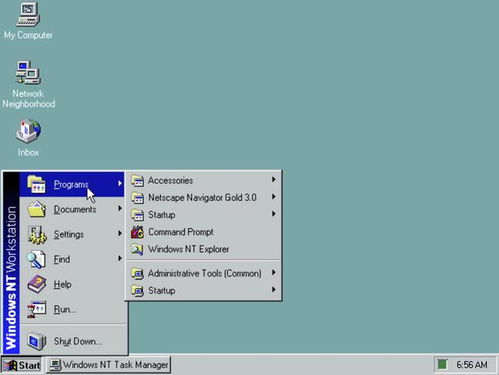
Task: Click the green system tray icon
Action: pos(442,364)
